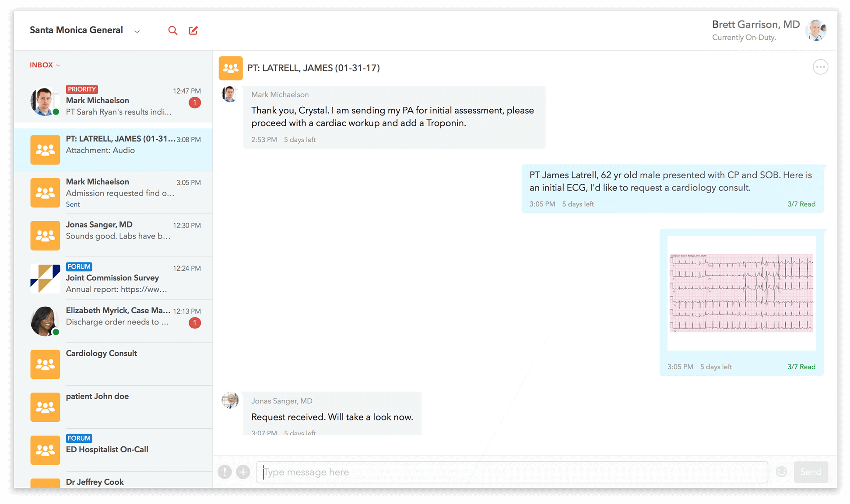Image resolution: width=850 pixels, height=504 pixels.
Task: Open Mark Michaelson Admission requested conversation
Action: click(113, 192)
